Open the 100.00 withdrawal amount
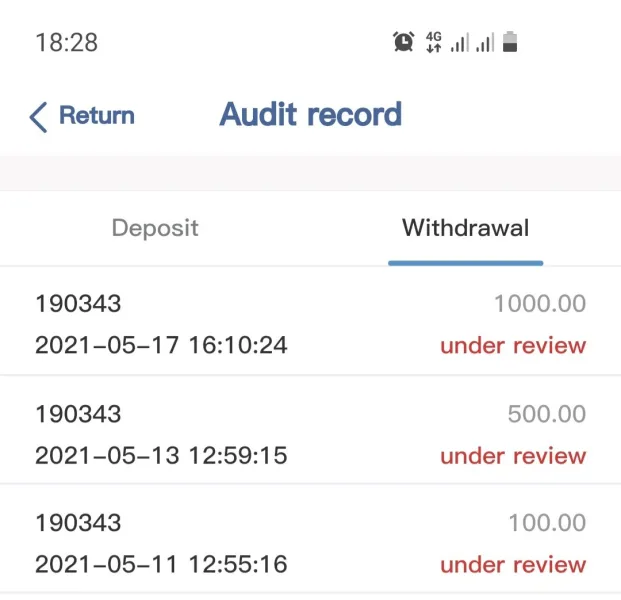621x600 pixels. click(546, 523)
